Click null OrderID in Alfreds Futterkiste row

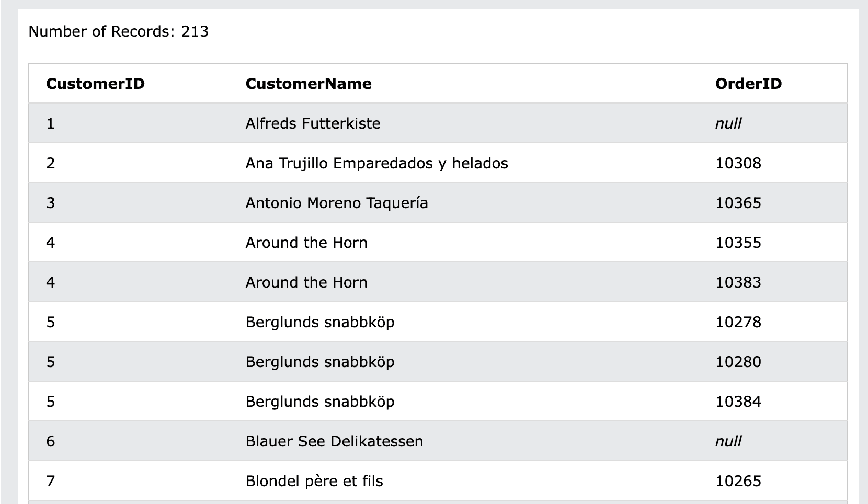pyautogui.click(x=728, y=123)
